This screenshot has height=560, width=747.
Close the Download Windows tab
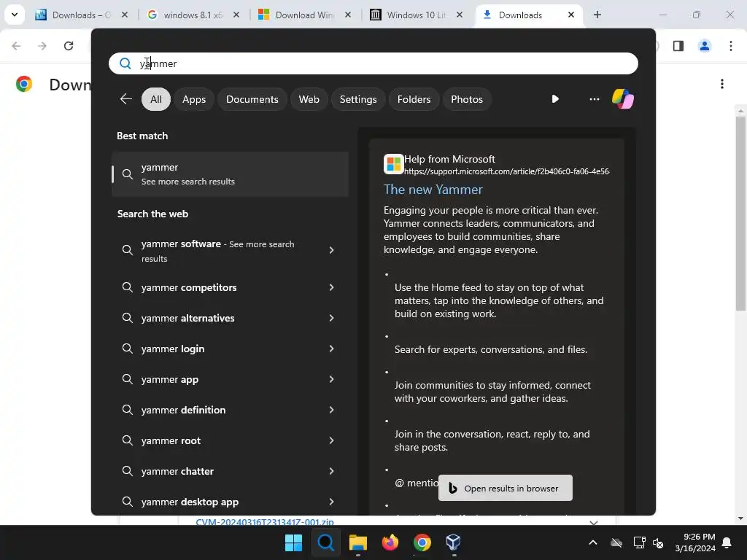348,15
